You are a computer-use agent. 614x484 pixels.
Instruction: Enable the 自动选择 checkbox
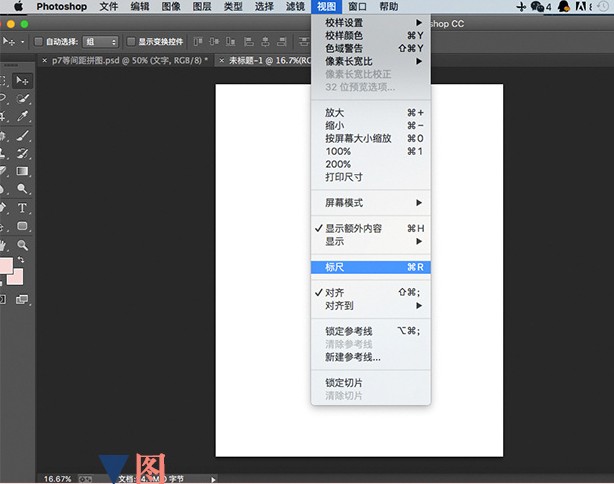pos(38,42)
